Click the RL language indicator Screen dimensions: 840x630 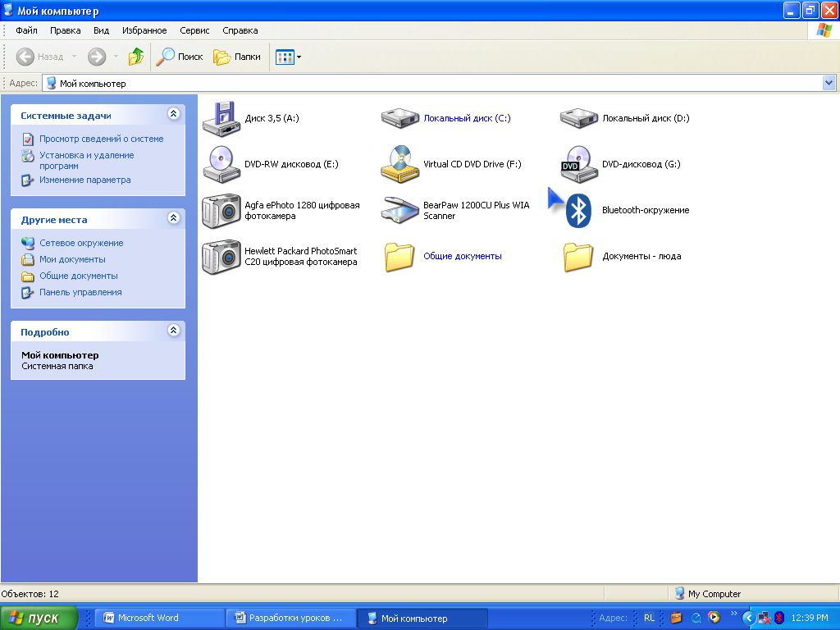[649, 618]
